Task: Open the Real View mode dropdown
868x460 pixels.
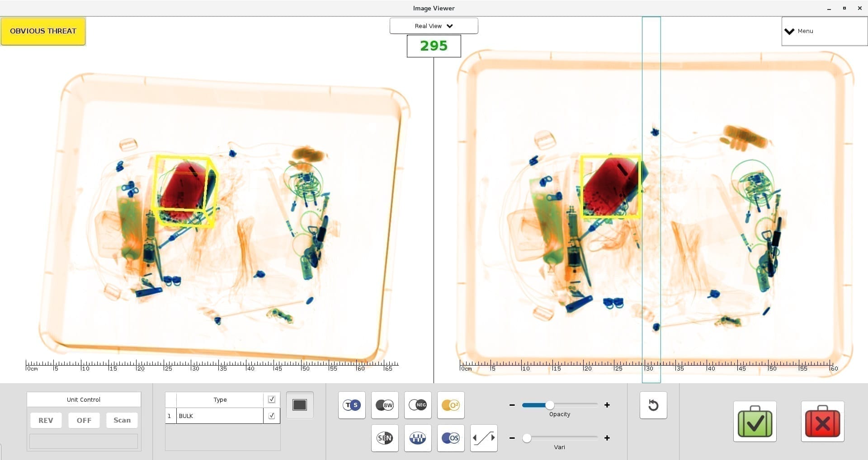Action: click(433, 26)
